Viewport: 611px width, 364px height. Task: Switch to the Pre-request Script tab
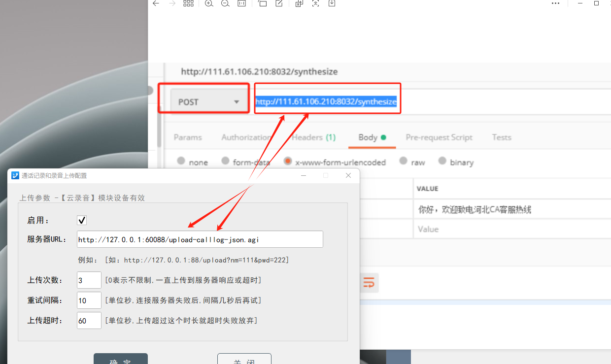439,137
